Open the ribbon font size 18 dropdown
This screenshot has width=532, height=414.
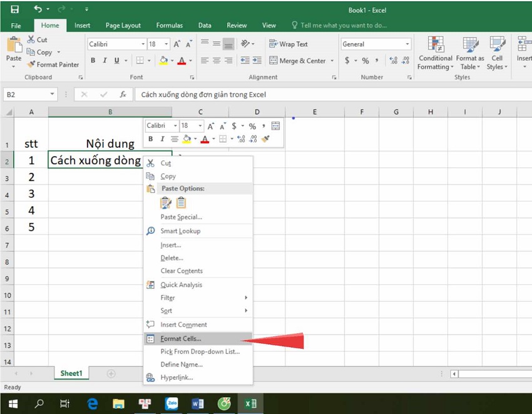pos(166,44)
